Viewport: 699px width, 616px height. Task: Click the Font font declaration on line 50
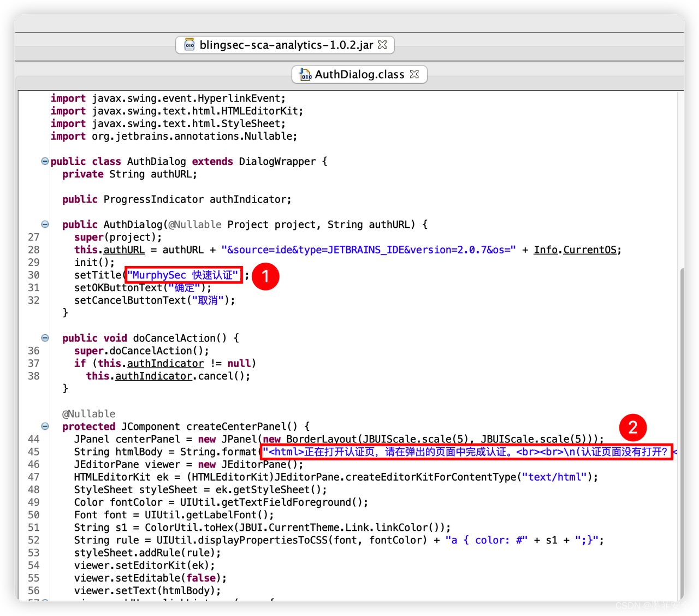point(174,515)
